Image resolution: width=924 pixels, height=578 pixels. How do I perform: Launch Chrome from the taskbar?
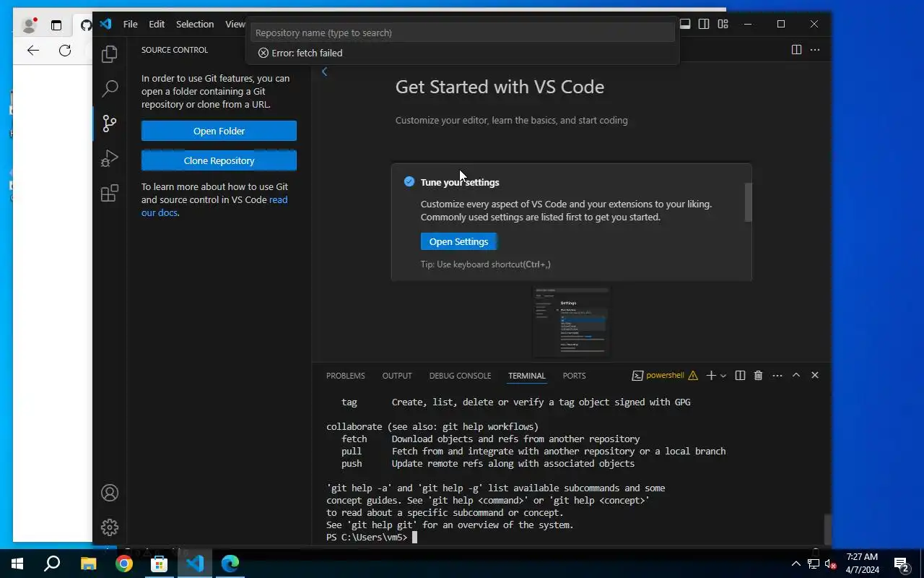(124, 564)
